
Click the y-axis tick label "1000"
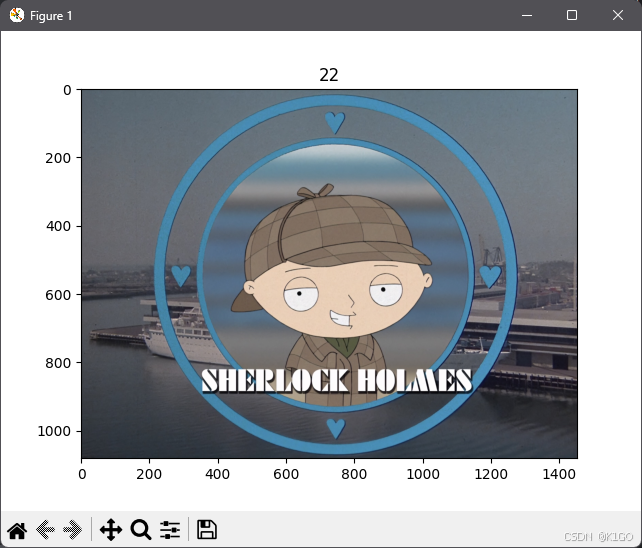[54, 431]
